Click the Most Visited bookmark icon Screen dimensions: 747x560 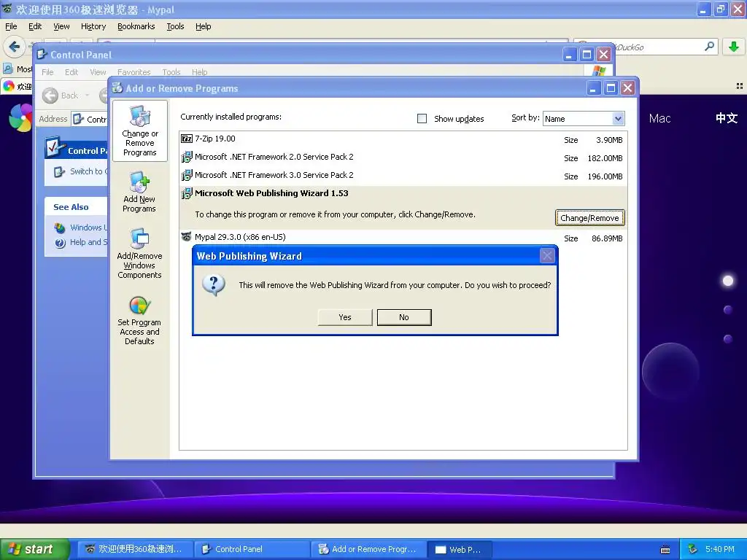click(7, 69)
